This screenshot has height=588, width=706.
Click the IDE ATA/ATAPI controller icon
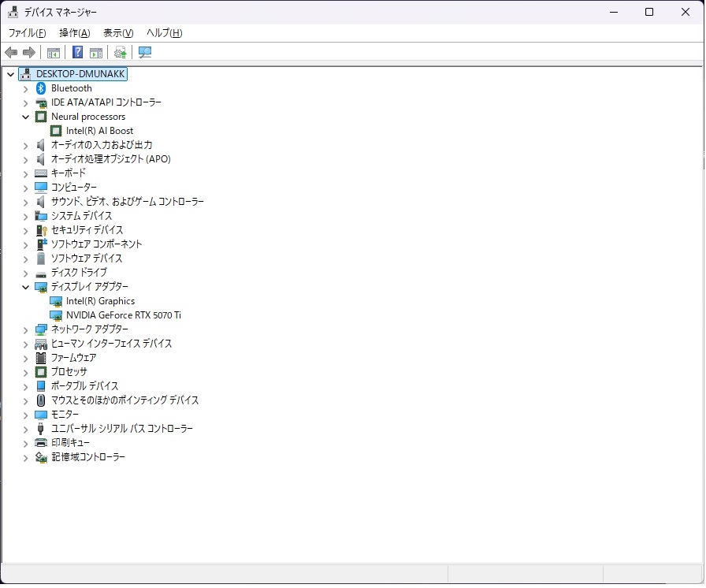[41, 102]
